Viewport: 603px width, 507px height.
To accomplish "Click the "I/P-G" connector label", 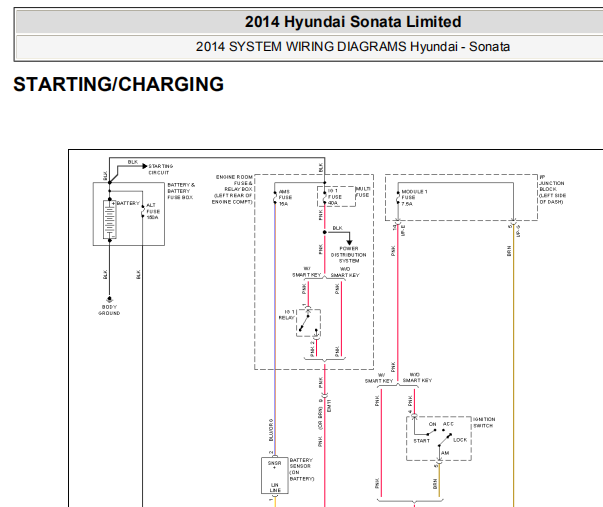I will pyautogui.click(x=518, y=231).
